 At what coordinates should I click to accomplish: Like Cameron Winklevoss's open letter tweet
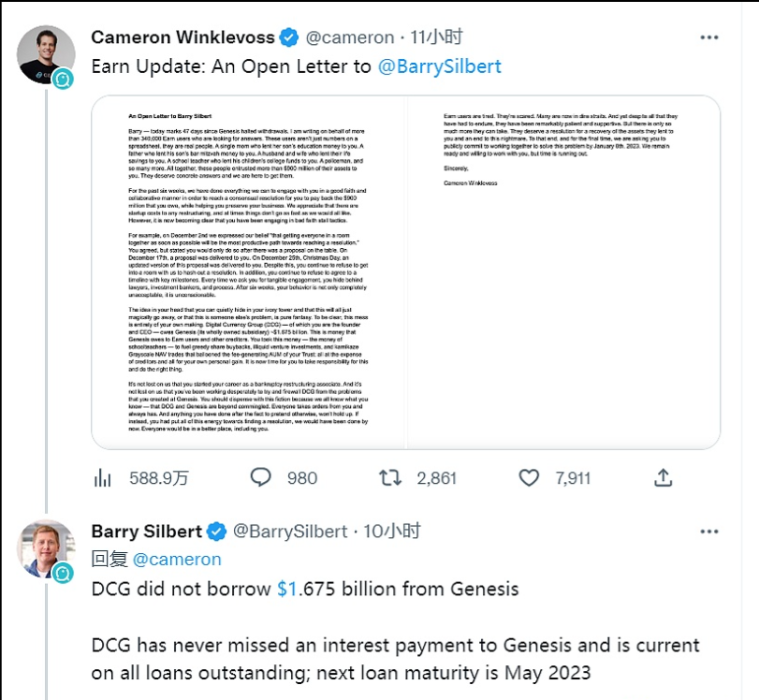[529, 477]
